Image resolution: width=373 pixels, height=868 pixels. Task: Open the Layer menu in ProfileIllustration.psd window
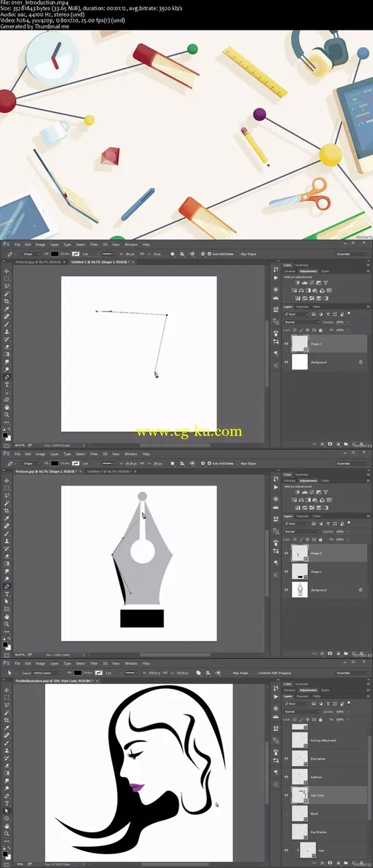(54, 663)
